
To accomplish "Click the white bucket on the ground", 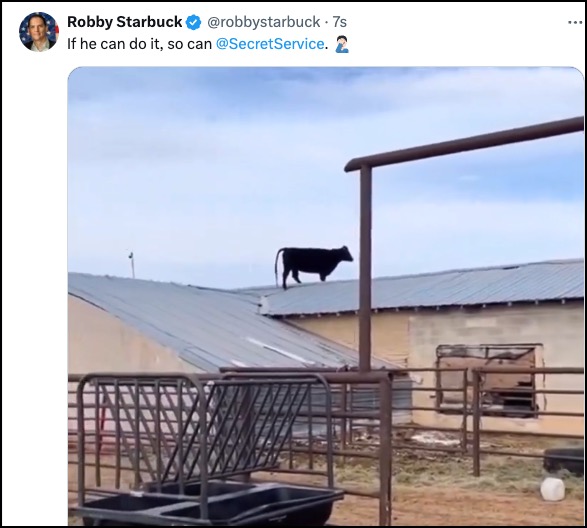I will (x=553, y=489).
